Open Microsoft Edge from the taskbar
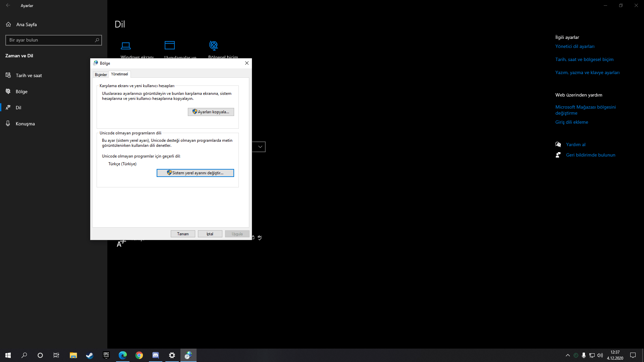The height and width of the screenshot is (362, 644). click(123, 355)
